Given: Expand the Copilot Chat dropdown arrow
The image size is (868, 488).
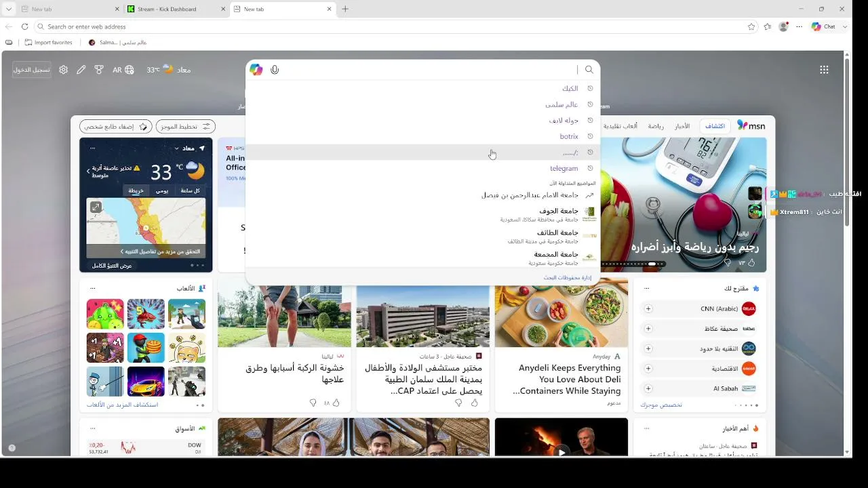Looking at the screenshot, I should click(x=845, y=26).
